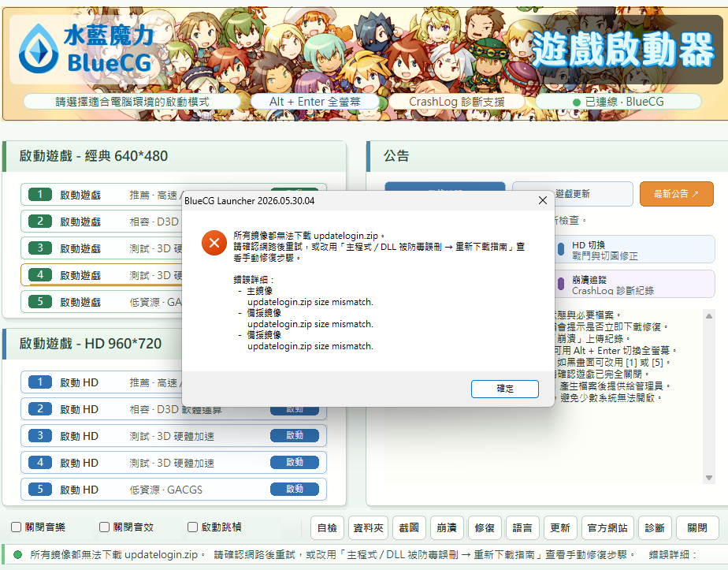
Task: Select the HD 切換 card
Action: [634, 250]
